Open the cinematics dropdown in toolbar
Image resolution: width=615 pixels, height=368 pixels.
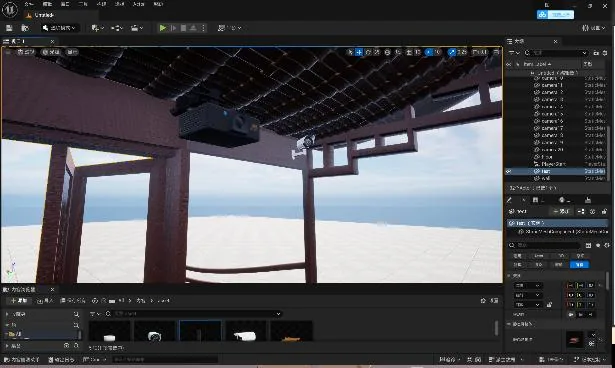click(x=136, y=28)
